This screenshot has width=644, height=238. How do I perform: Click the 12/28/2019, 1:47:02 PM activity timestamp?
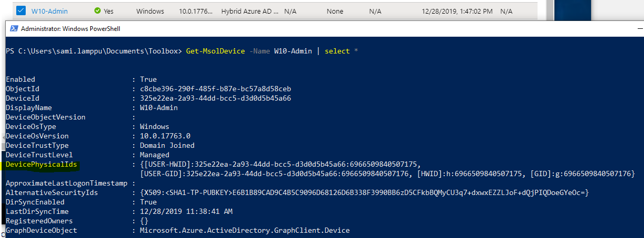457,11
